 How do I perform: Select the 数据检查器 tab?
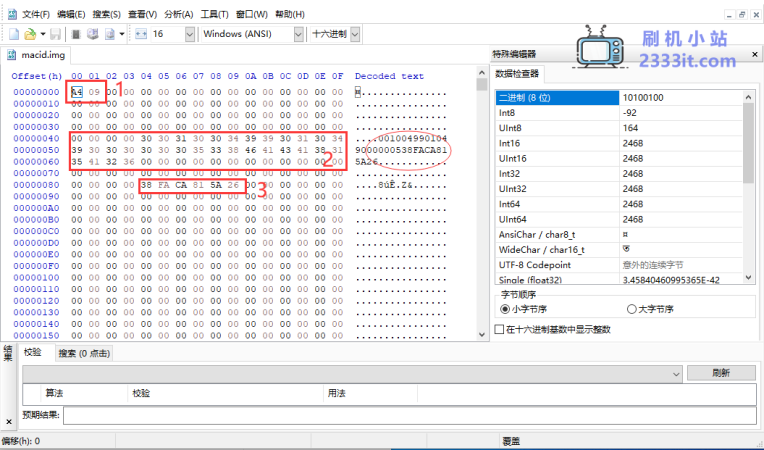[517, 74]
